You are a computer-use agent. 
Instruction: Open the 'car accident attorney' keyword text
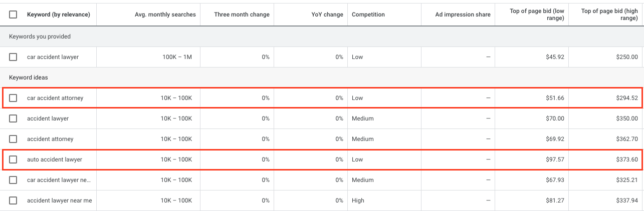(x=55, y=98)
